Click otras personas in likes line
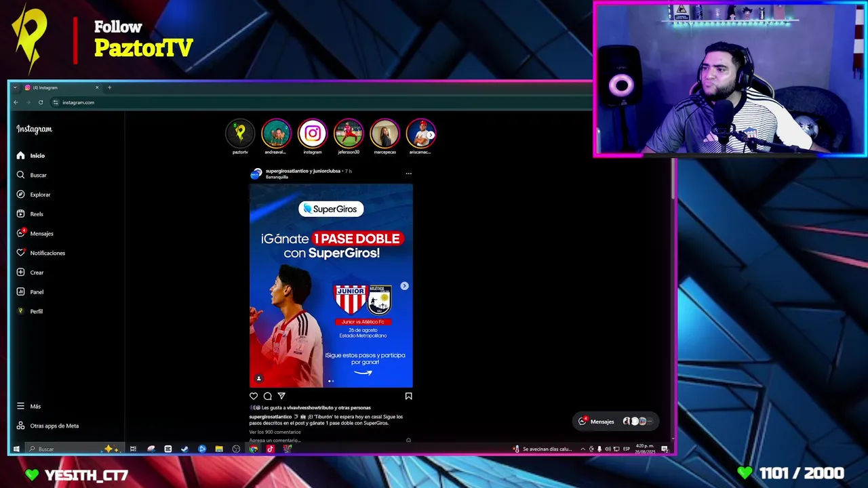868x488 pixels. [355, 407]
